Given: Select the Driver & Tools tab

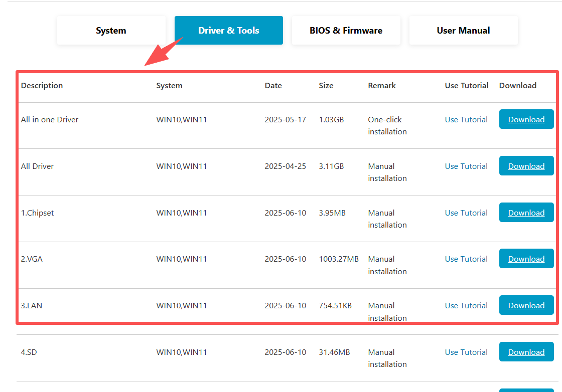Looking at the screenshot, I should [228, 31].
